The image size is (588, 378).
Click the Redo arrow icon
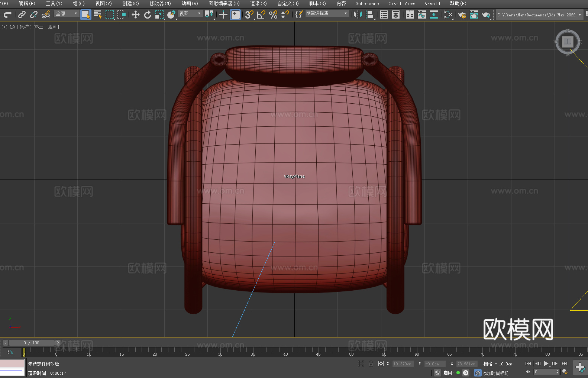pos(7,14)
